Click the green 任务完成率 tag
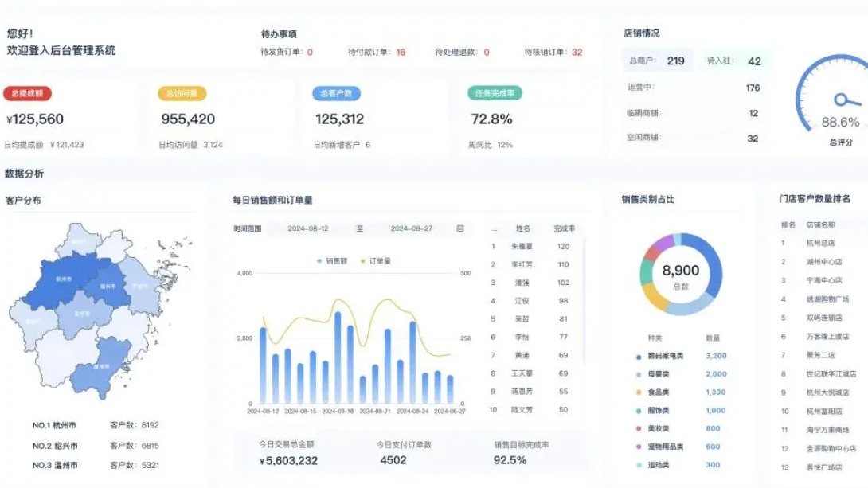The image size is (868, 488). (495, 93)
